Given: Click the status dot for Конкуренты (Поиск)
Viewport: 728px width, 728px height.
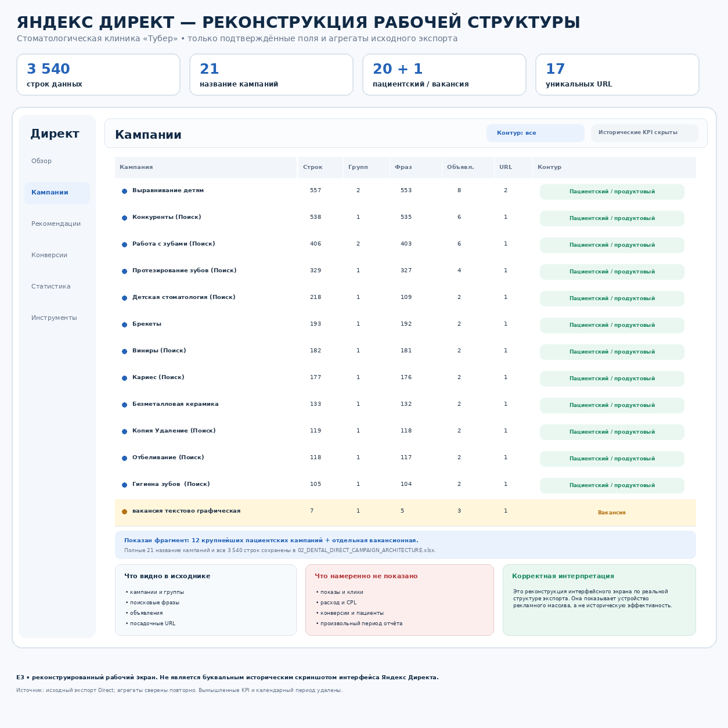Looking at the screenshot, I should pos(124,218).
